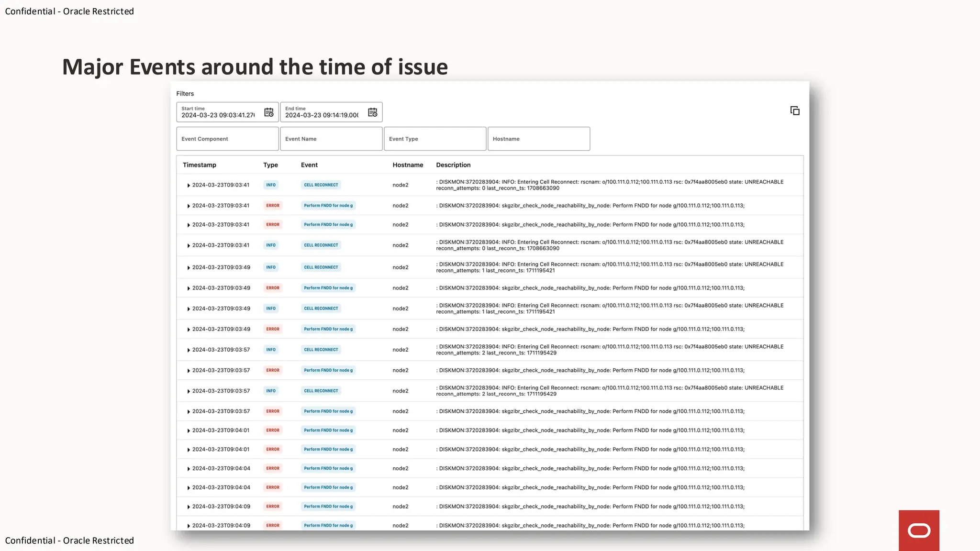This screenshot has height=551, width=980.
Task: Open the Start time calendar picker icon
Action: point(269,112)
